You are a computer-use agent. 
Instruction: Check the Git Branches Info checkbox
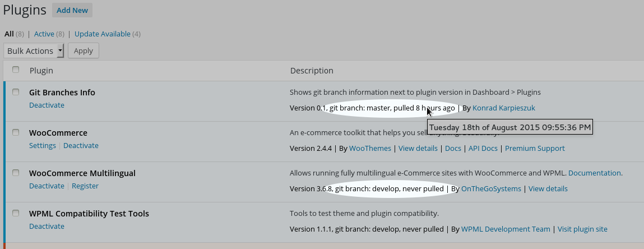16,92
